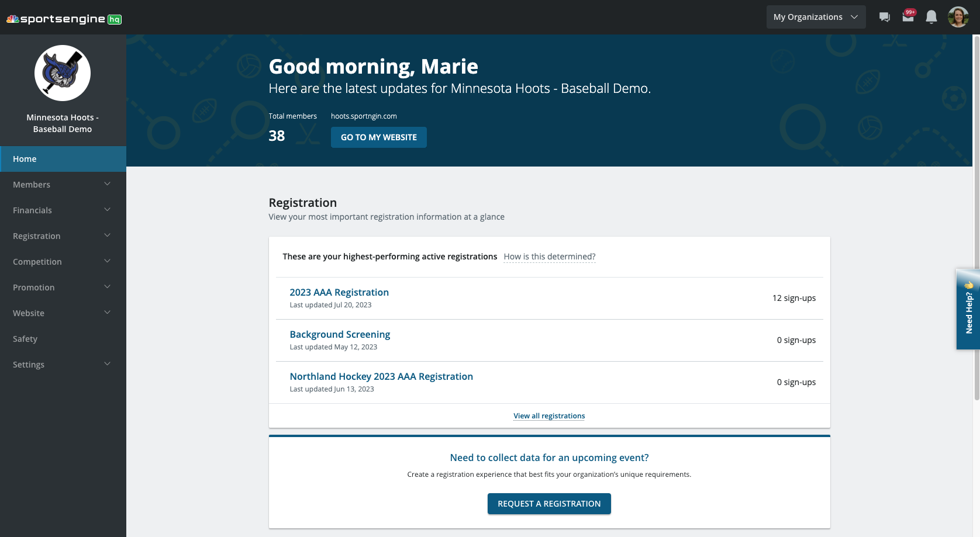Open How is this determined explanation
The image size is (980, 537).
550,256
